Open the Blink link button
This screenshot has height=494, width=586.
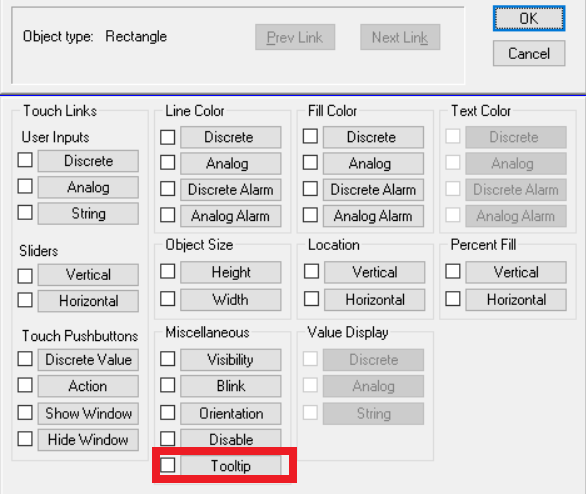231,386
